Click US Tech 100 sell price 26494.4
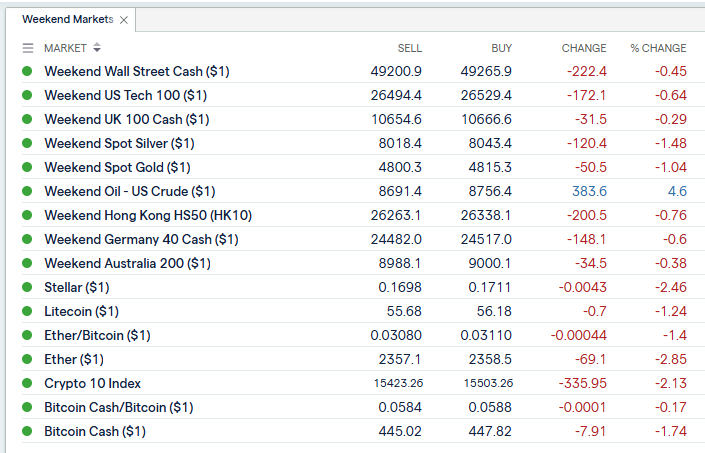705x453 pixels. click(396, 95)
